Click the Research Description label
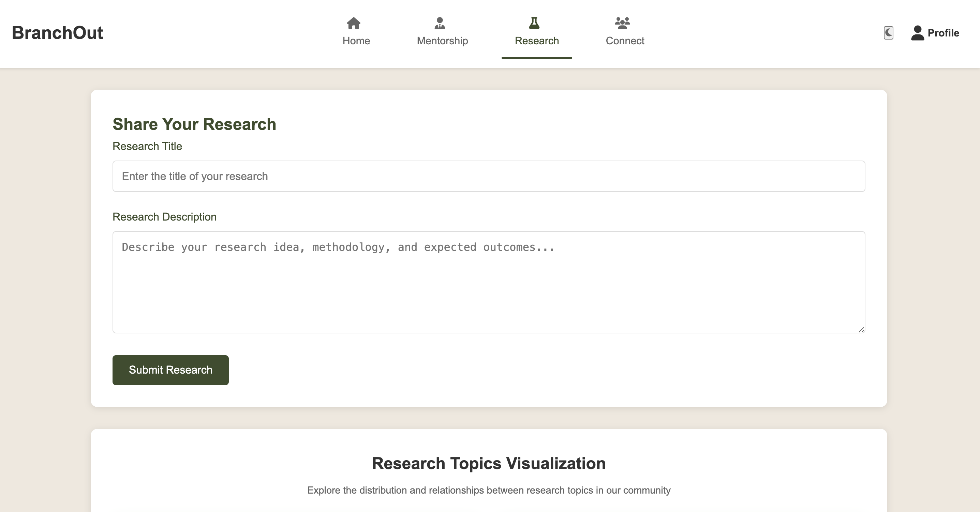The height and width of the screenshot is (512, 980). [164, 217]
